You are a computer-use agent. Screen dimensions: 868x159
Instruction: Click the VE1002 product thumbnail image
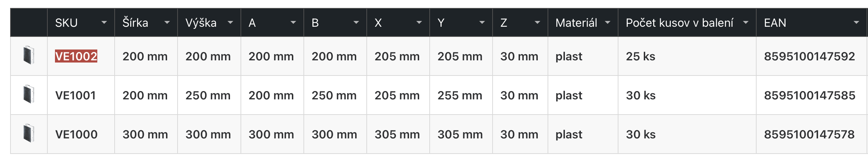coord(29,55)
